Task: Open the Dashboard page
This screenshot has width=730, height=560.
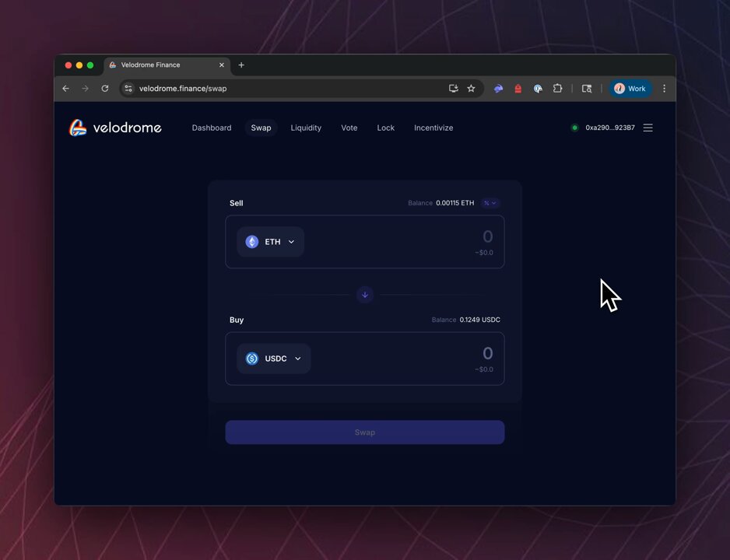Action: pos(212,128)
